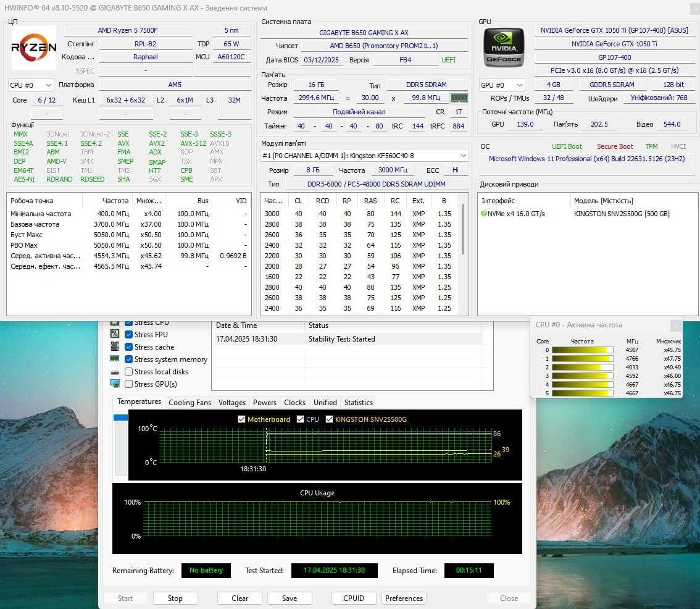
Task: Click the TPM label
Action: (651, 146)
